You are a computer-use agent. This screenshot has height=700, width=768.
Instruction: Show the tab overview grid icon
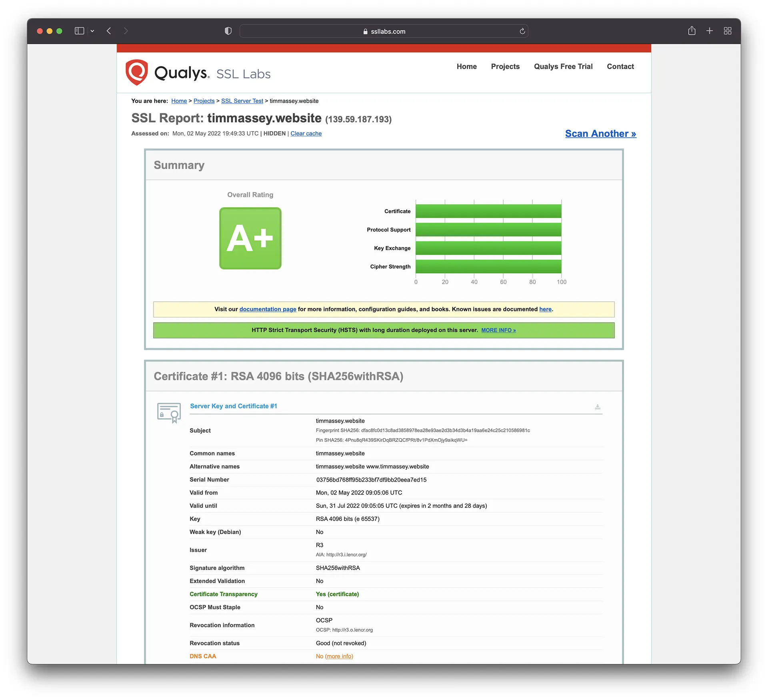click(x=728, y=31)
